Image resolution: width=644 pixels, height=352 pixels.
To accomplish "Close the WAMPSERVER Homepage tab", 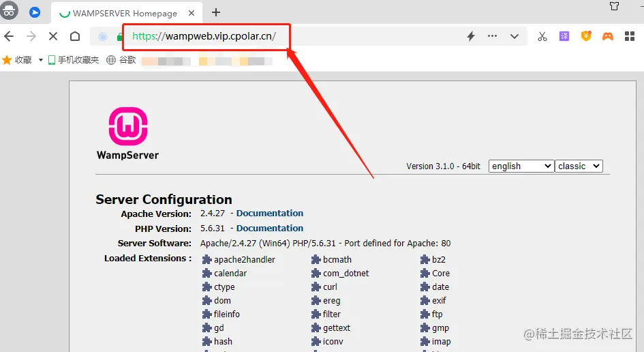I will (x=191, y=13).
